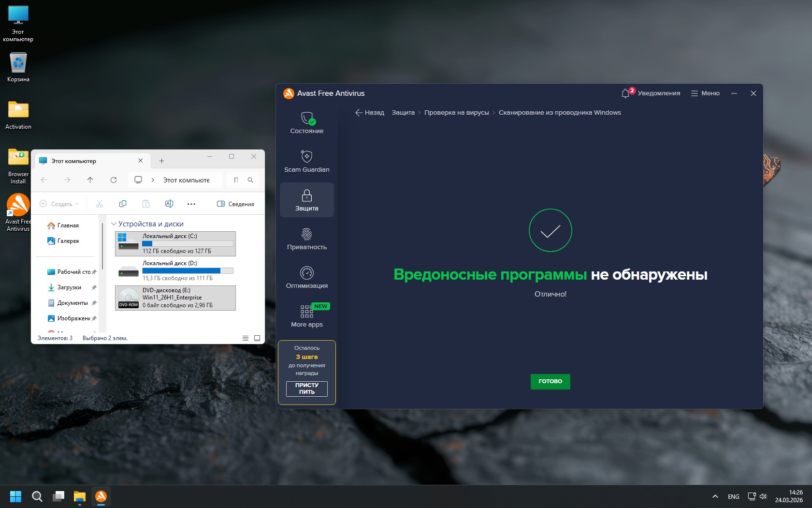
Task: Open the three-dots more options menu
Action: 191,204
